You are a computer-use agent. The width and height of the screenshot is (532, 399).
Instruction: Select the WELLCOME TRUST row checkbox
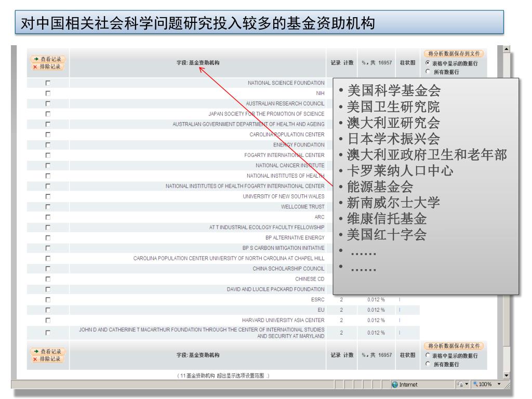click(48, 207)
